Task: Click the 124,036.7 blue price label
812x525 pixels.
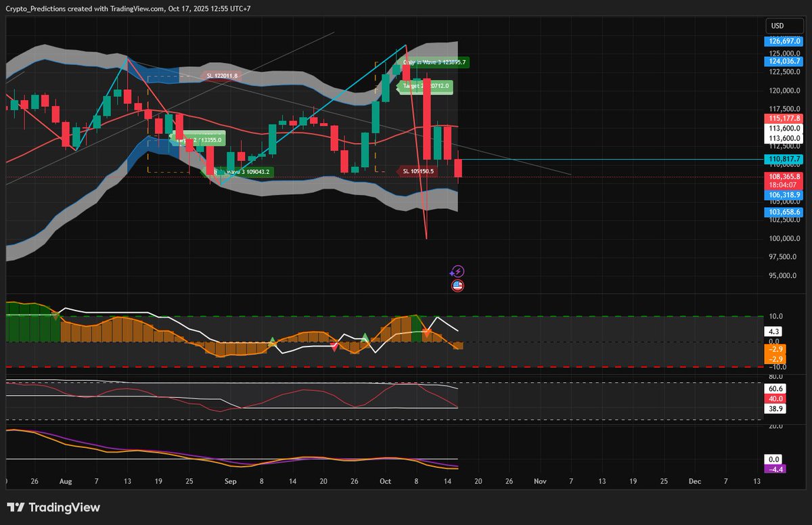Action: (x=784, y=61)
